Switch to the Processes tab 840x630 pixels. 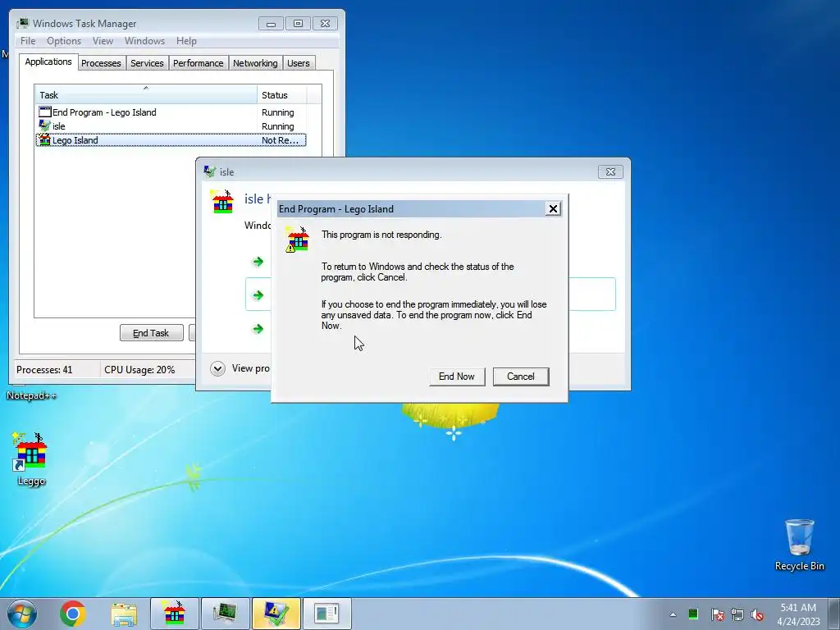(x=101, y=63)
